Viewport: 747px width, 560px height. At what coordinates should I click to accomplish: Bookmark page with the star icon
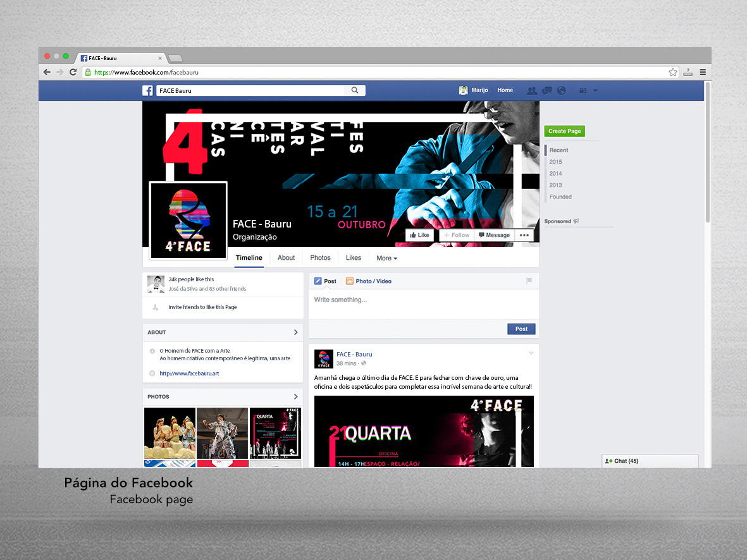click(673, 73)
